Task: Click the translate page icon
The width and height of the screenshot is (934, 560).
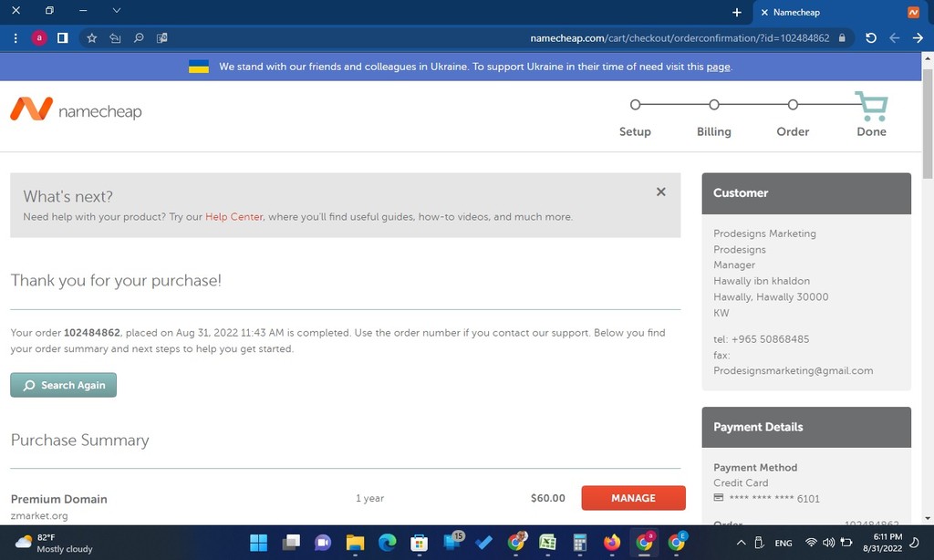Action: [x=162, y=38]
